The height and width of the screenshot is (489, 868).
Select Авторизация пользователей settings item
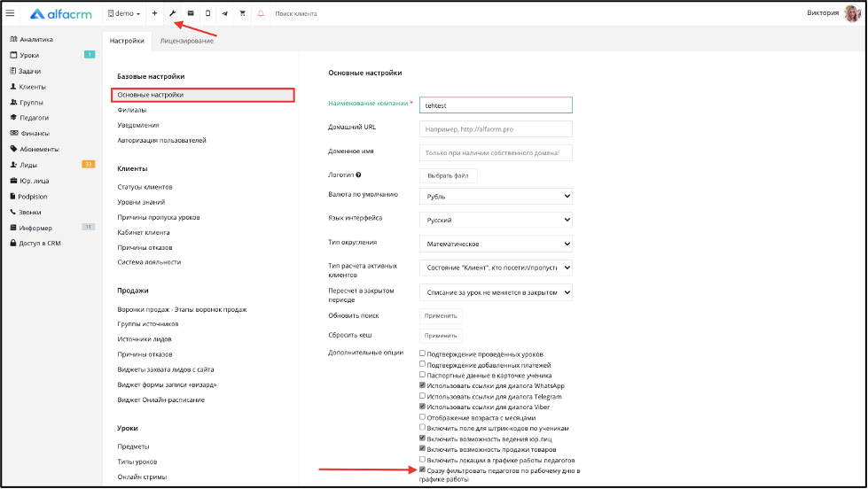[x=161, y=141]
